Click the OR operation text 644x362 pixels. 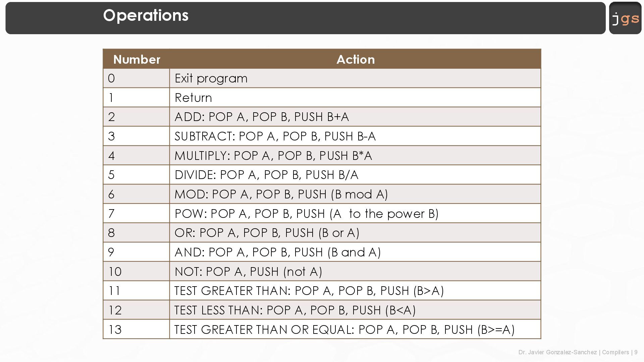[x=267, y=233]
